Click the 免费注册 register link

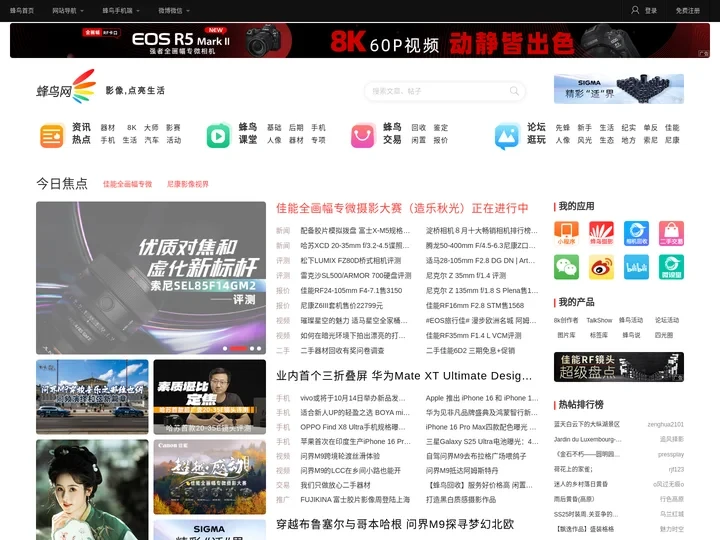click(x=687, y=11)
